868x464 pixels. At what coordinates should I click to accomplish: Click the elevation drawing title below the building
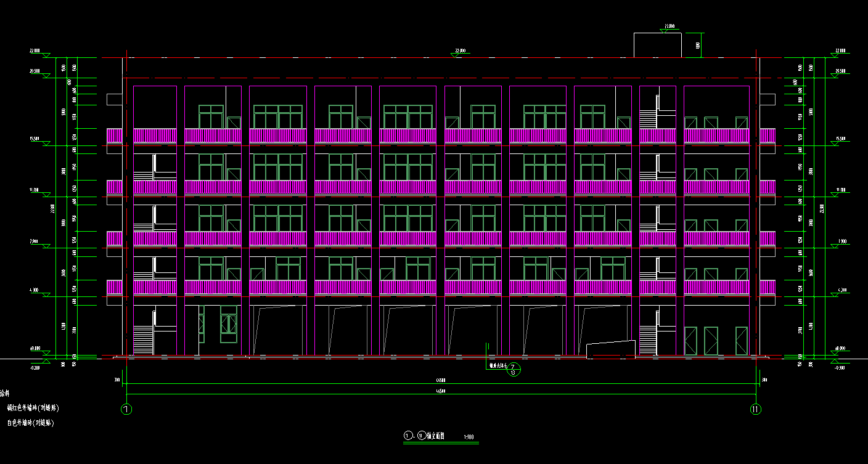432,436
